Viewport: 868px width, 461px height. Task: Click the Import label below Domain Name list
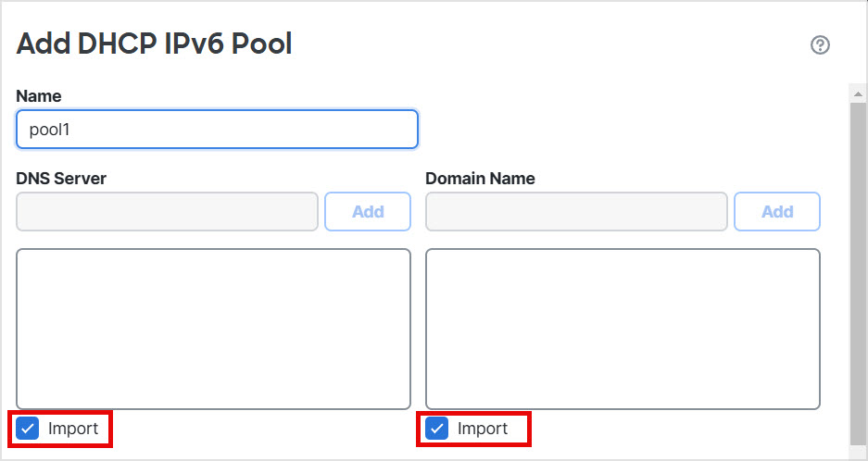point(483,429)
